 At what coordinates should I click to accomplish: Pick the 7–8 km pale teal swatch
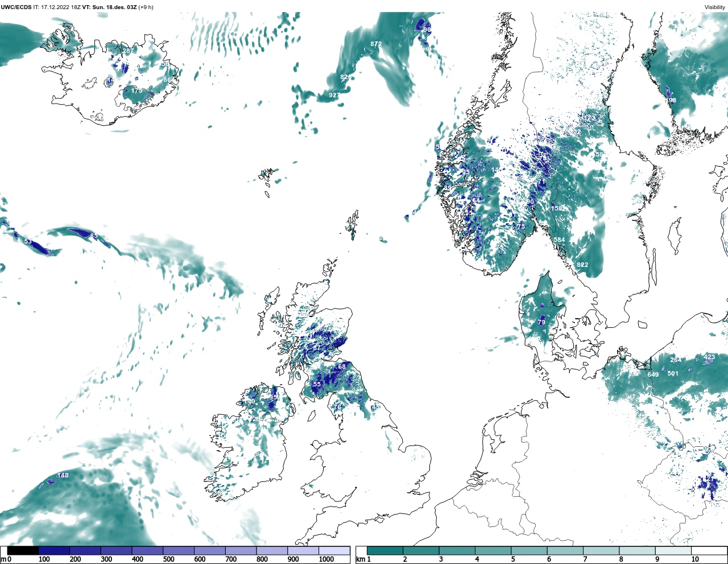tap(601, 550)
